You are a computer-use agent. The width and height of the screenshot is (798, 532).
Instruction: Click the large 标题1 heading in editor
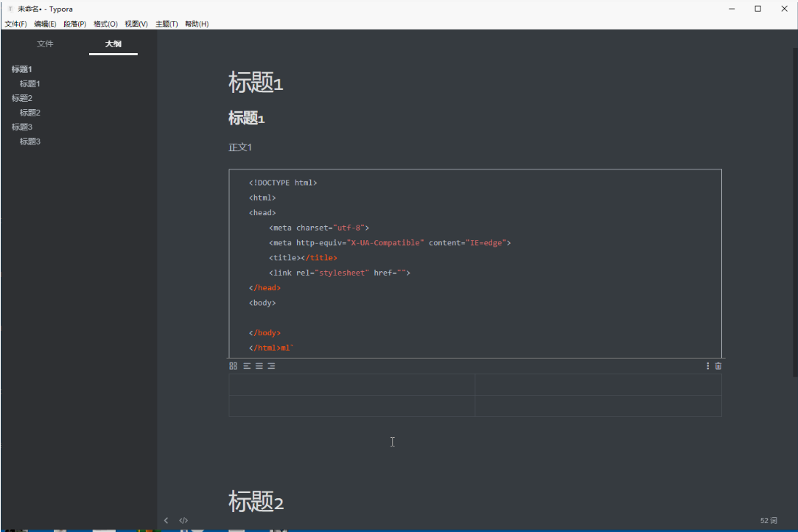click(x=256, y=82)
